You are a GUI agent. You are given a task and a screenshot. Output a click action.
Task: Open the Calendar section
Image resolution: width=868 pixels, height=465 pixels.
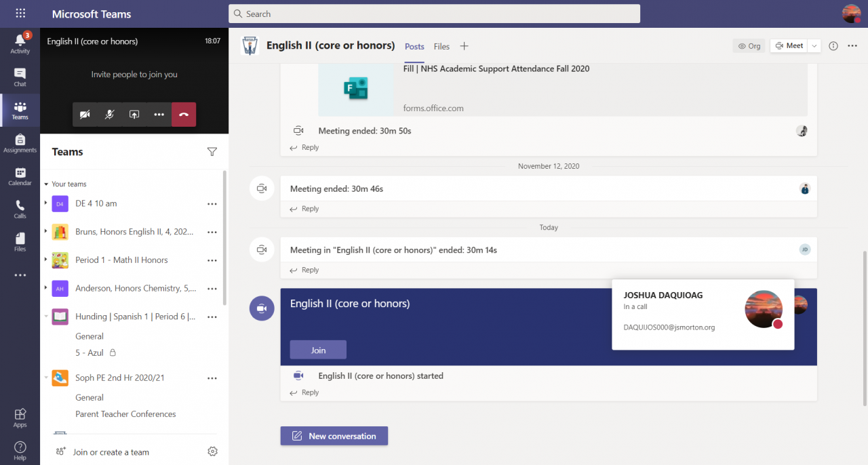[x=20, y=176]
